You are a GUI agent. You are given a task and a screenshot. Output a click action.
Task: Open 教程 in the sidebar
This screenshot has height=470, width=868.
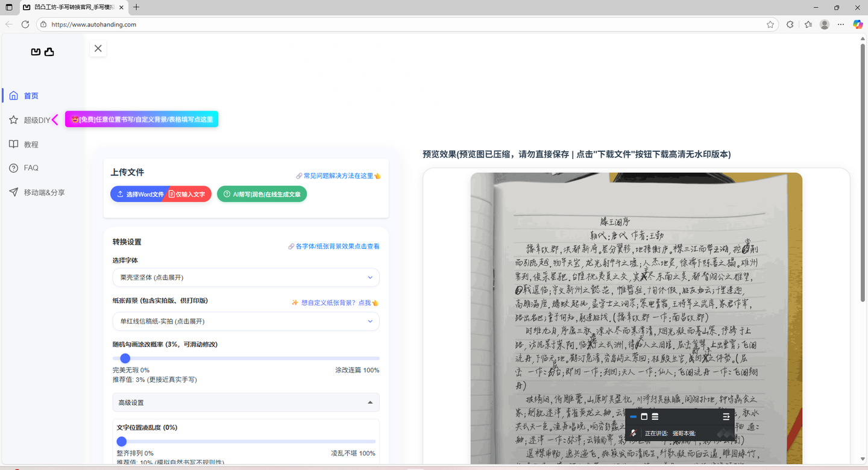[x=31, y=145]
